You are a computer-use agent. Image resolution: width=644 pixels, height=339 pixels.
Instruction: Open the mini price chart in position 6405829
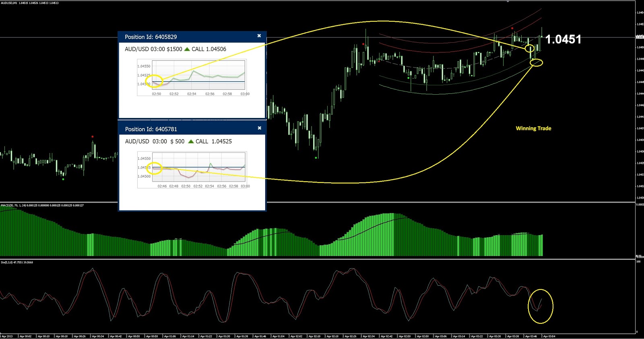click(192, 78)
